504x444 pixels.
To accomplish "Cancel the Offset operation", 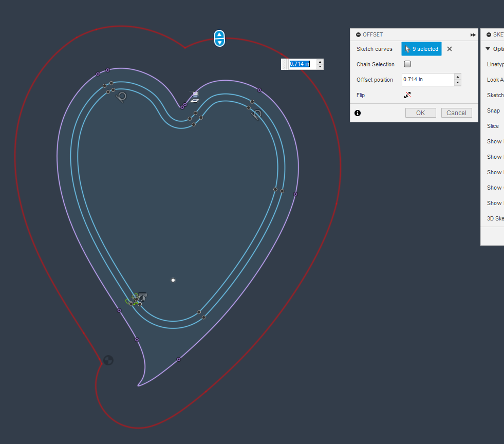I will pyautogui.click(x=456, y=113).
